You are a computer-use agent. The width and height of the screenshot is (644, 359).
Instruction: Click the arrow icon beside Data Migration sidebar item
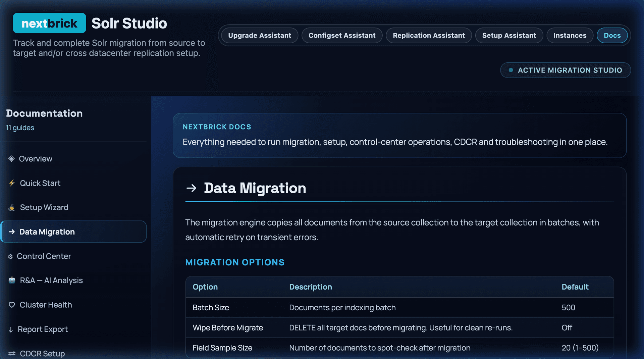12,232
